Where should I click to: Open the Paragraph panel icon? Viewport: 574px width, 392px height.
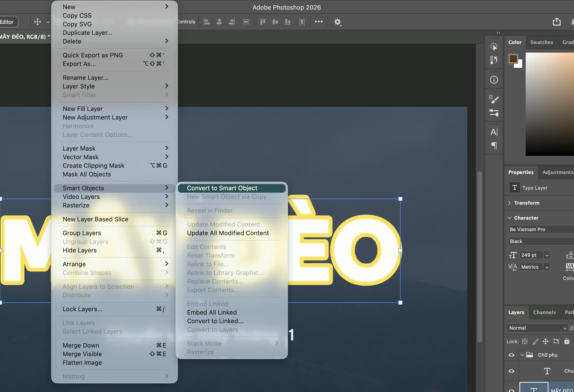click(x=494, y=146)
